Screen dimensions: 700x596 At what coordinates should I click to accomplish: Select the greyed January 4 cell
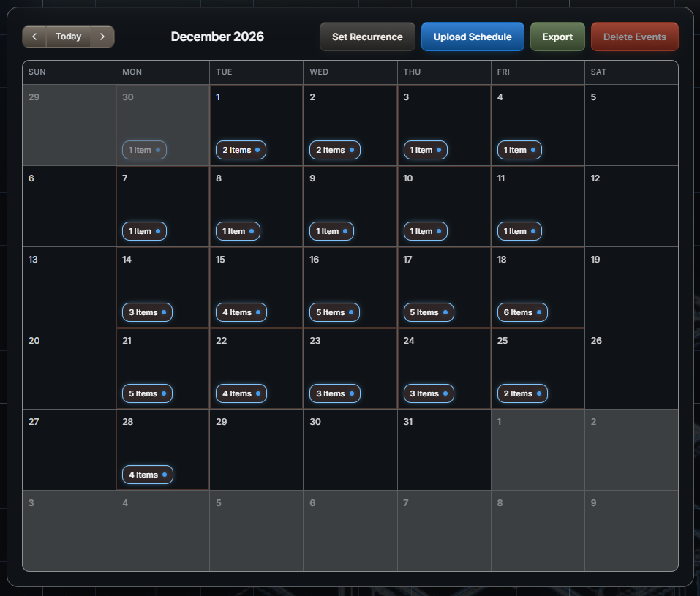pos(162,531)
